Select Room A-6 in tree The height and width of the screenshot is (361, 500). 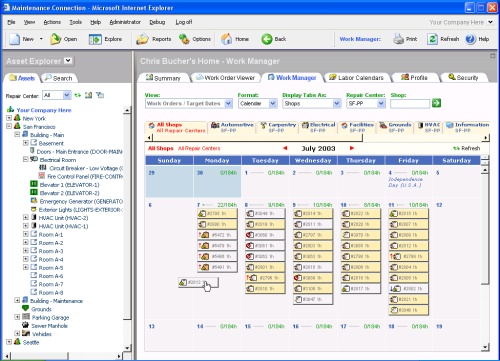pos(51,276)
